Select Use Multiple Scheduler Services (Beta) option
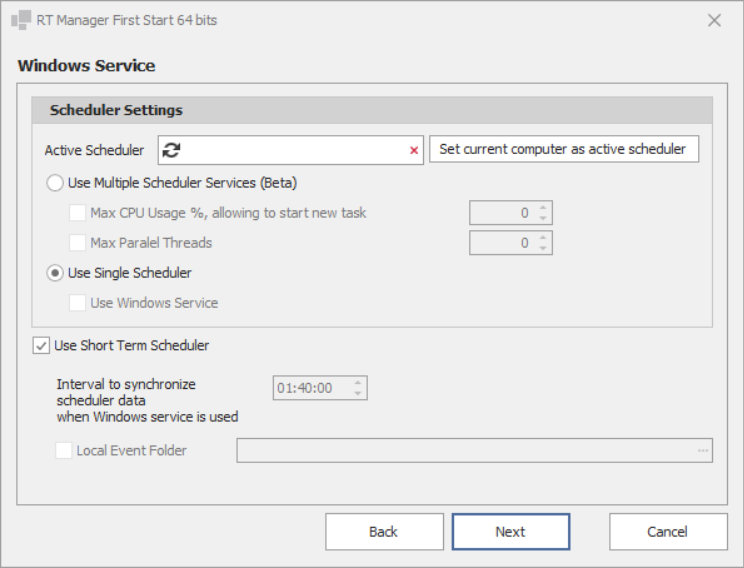The image size is (744, 568). pos(56,183)
